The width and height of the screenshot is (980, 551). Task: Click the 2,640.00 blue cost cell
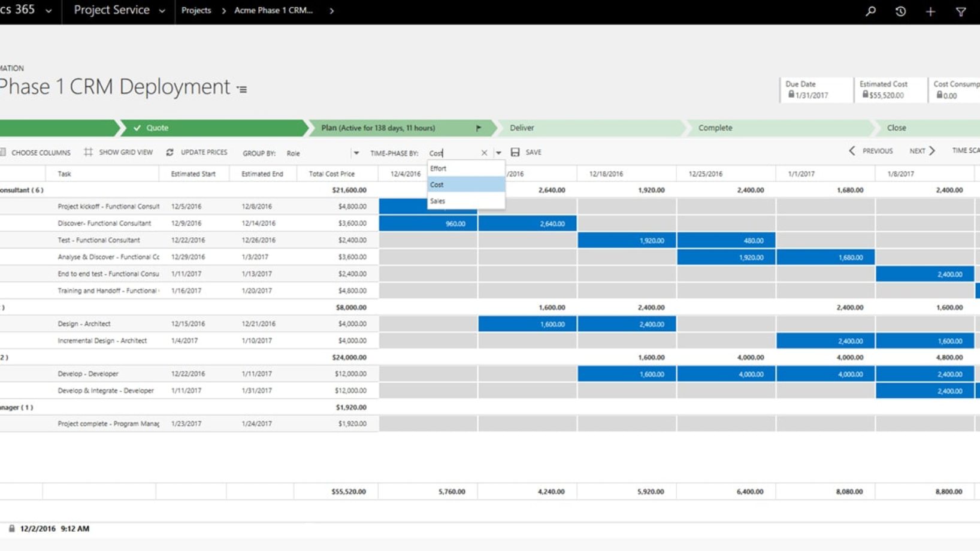(527, 223)
